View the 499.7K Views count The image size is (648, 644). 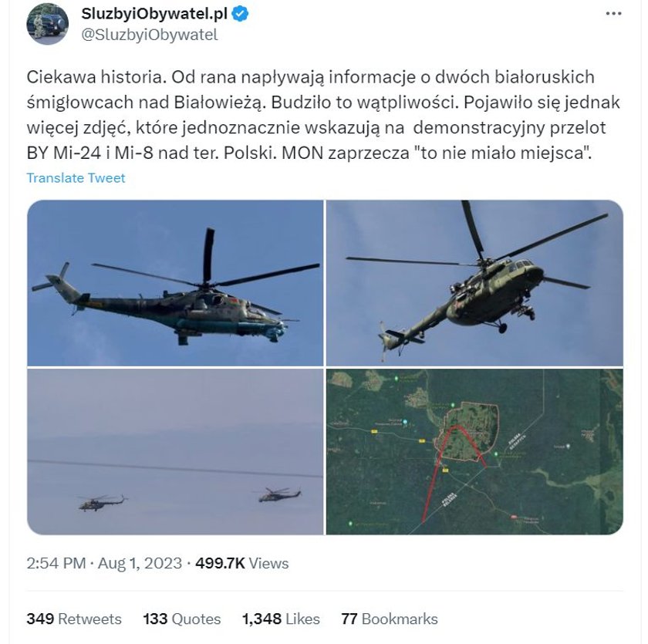[241, 564]
